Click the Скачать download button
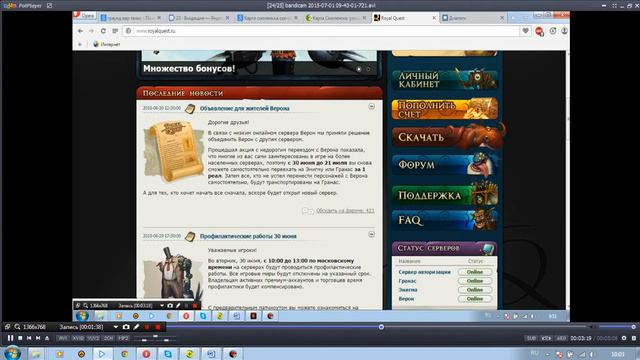Screen dimensions: 640x360 (x=447, y=137)
